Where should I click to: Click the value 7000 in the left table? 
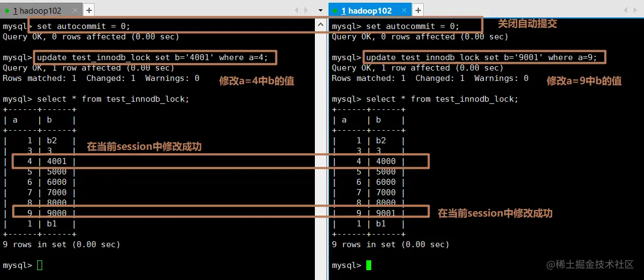tap(57, 192)
